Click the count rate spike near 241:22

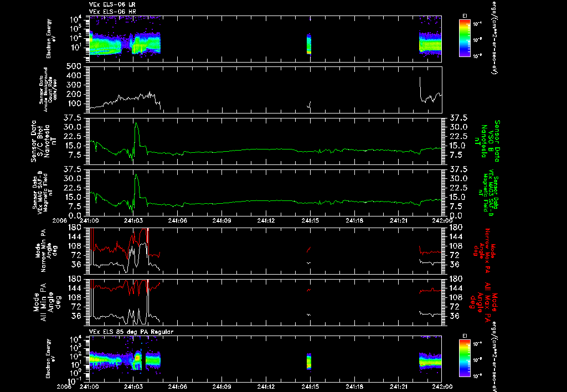(420, 87)
